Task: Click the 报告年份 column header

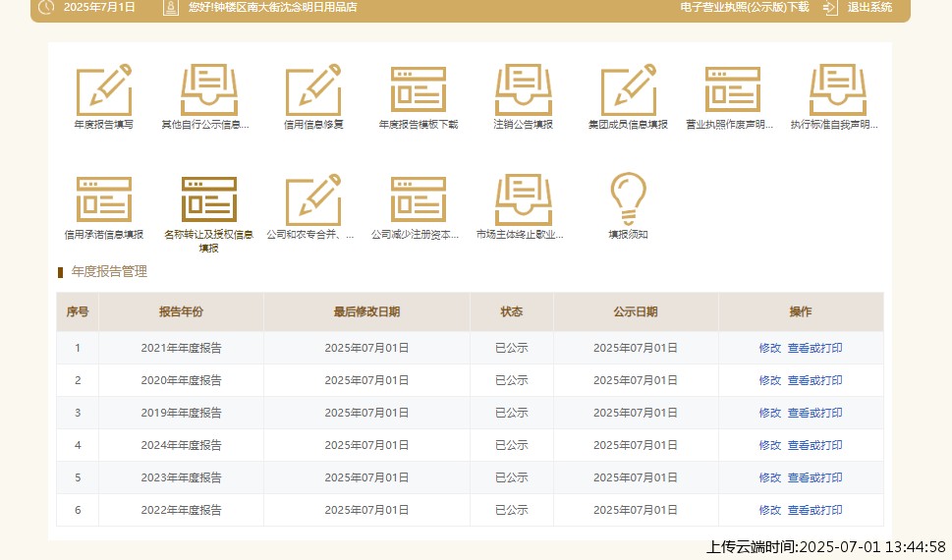Action: 181,311
